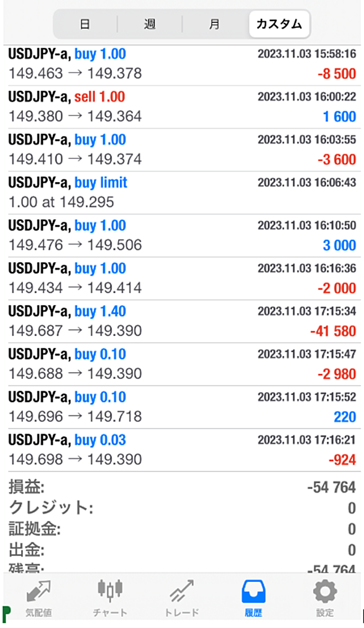The image size is (364, 628).
Task: Select the 週 period segment
Action: [x=149, y=24]
